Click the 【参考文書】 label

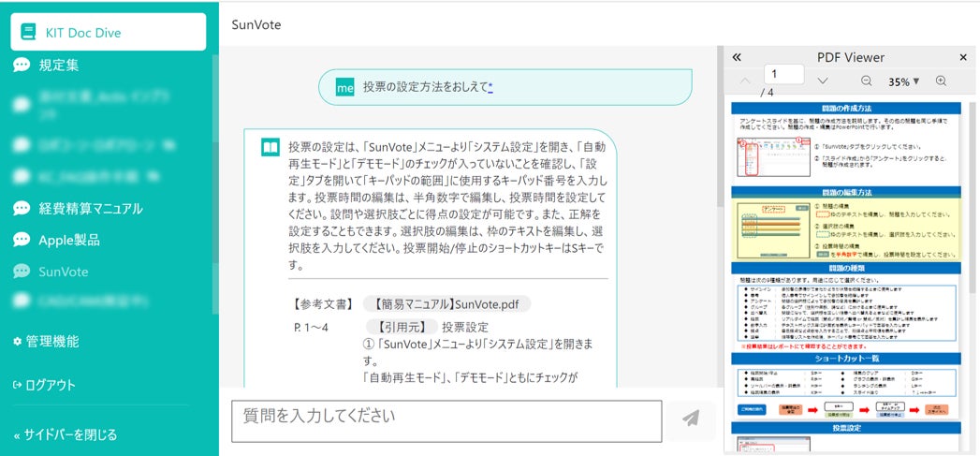(x=323, y=304)
